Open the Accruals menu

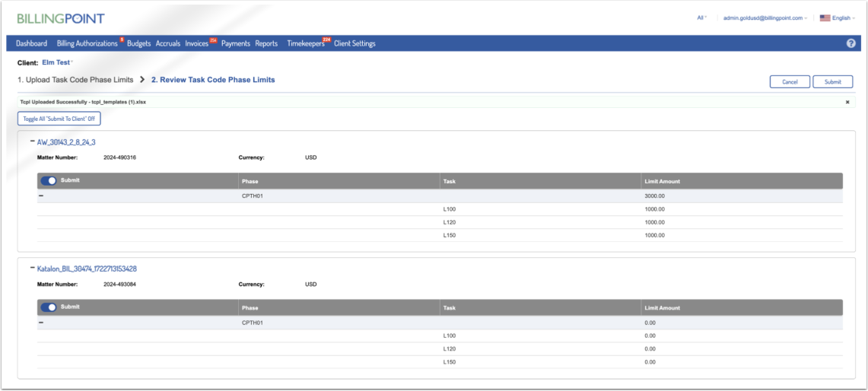point(168,43)
